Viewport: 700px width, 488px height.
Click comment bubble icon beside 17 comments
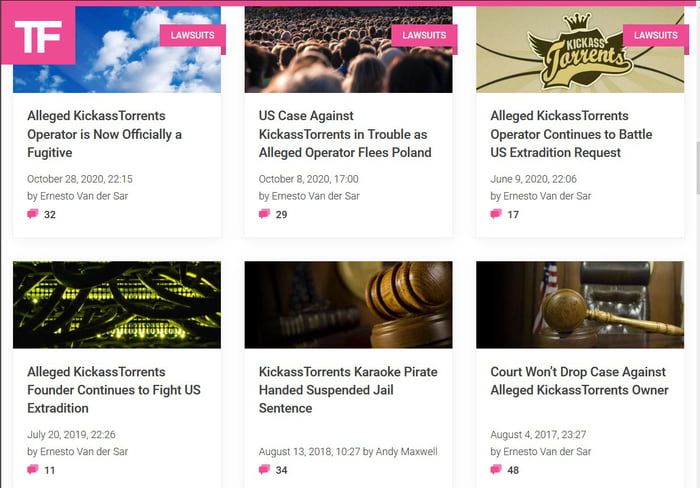click(x=496, y=214)
